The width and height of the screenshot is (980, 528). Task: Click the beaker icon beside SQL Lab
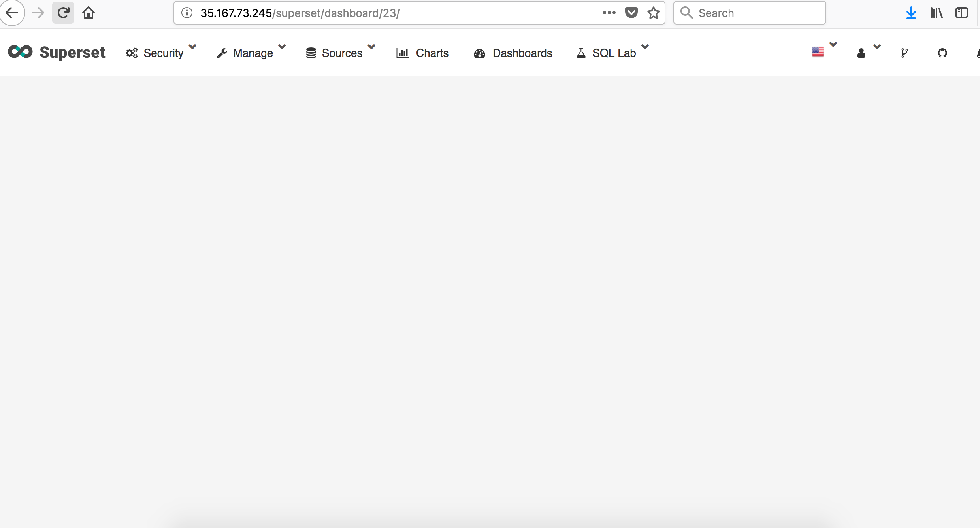tap(580, 53)
